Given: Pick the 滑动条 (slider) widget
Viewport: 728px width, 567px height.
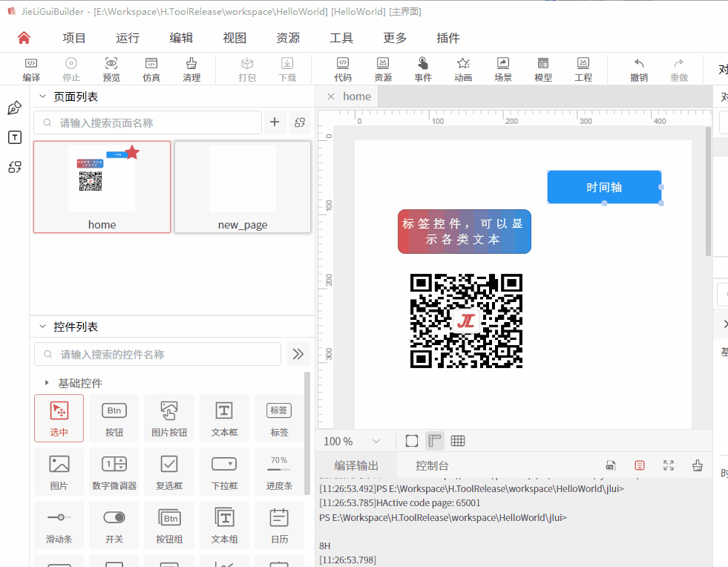Looking at the screenshot, I should [59, 525].
